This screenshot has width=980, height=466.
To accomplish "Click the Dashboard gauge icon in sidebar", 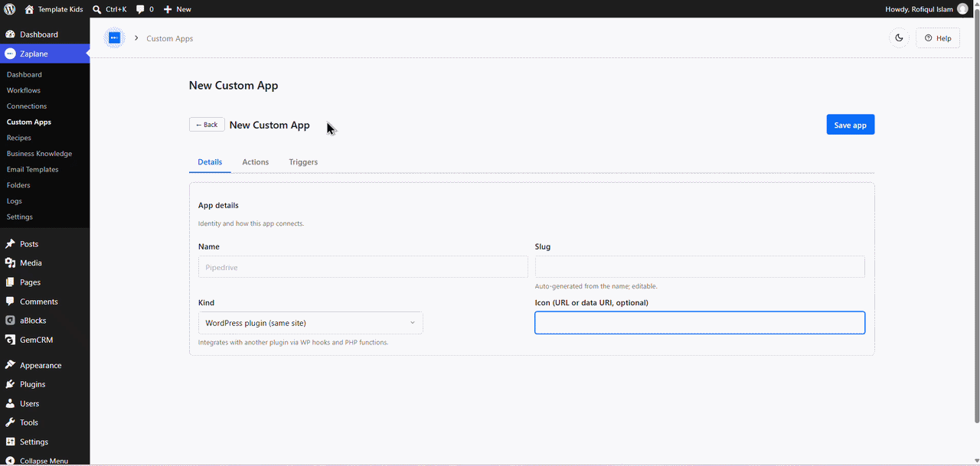I will point(10,34).
